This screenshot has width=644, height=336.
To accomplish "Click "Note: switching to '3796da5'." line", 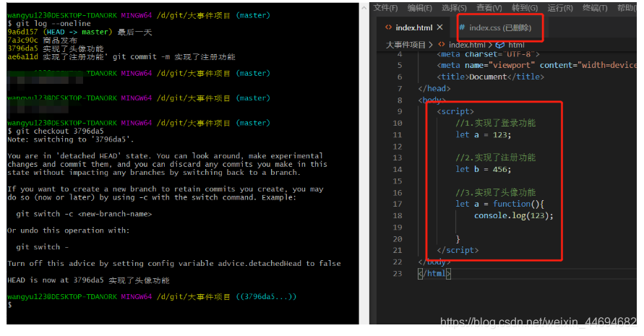I will pyautogui.click(x=70, y=139).
